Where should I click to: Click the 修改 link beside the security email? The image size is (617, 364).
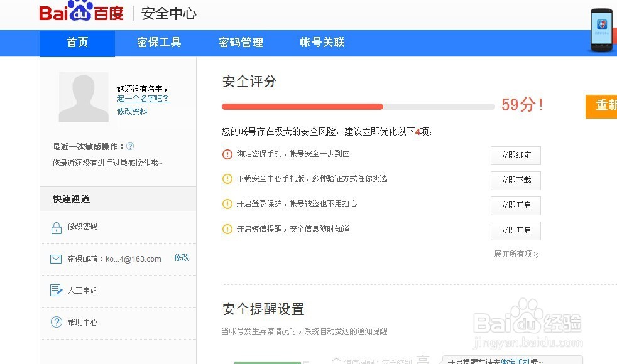tap(182, 258)
